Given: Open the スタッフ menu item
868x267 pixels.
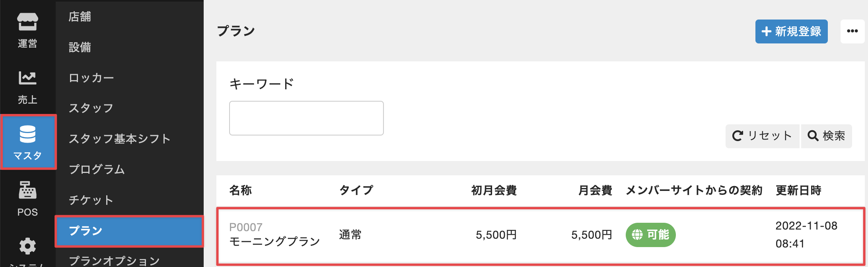Looking at the screenshot, I should tap(91, 108).
